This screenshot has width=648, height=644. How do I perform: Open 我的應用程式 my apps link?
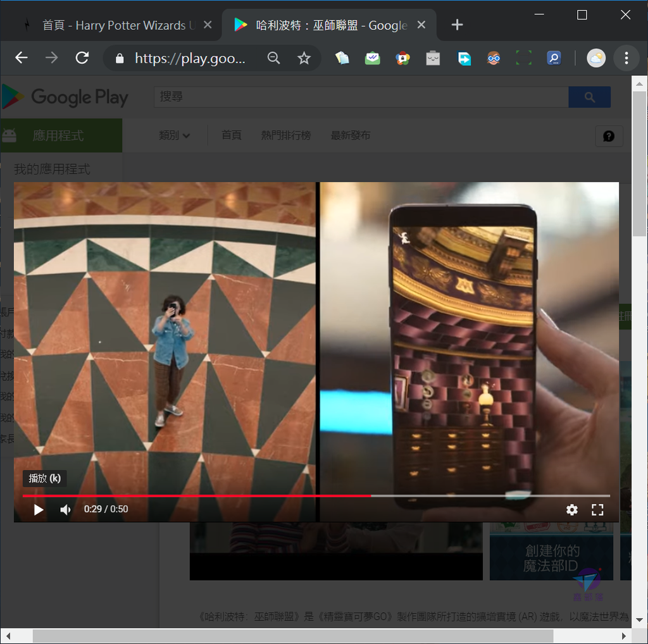click(52, 169)
